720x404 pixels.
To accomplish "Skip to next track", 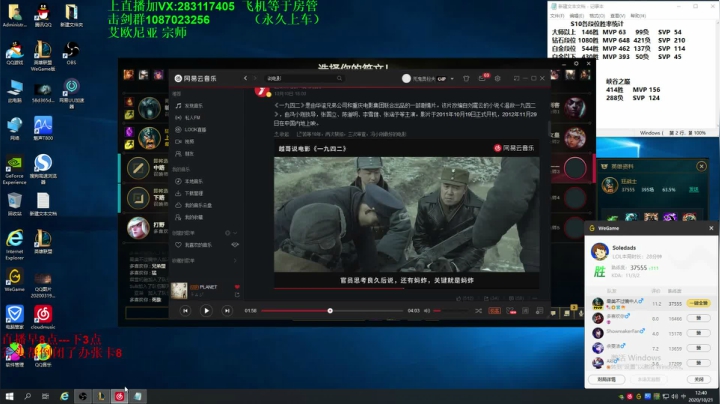I will pos(227,311).
